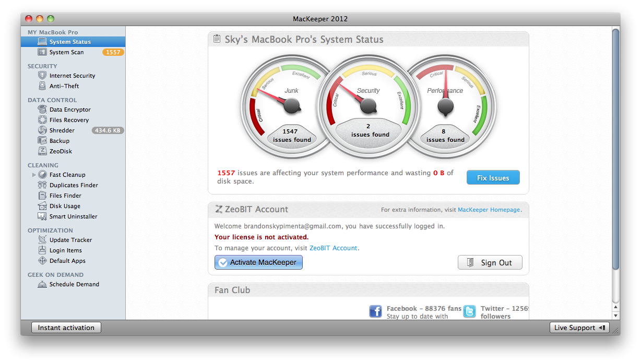The height and width of the screenshot is (364, 641).
Task: Click the Default Apps icon
Action: tap(42, 261)
